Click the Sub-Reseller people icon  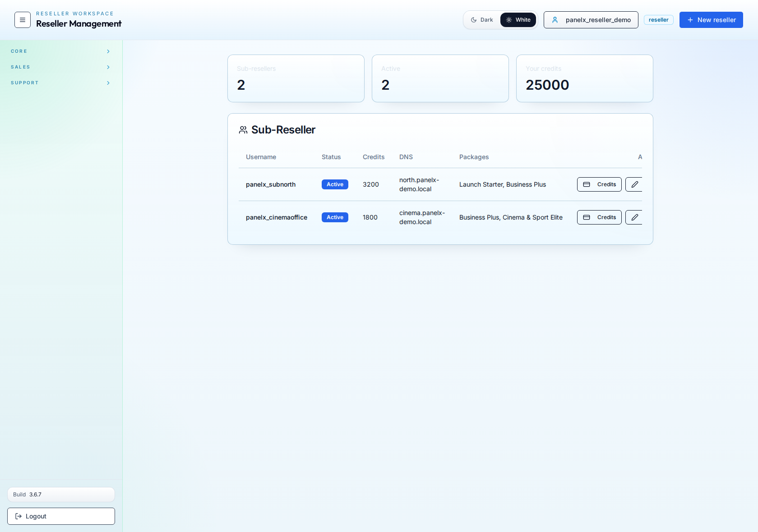(x=243, y=130)
